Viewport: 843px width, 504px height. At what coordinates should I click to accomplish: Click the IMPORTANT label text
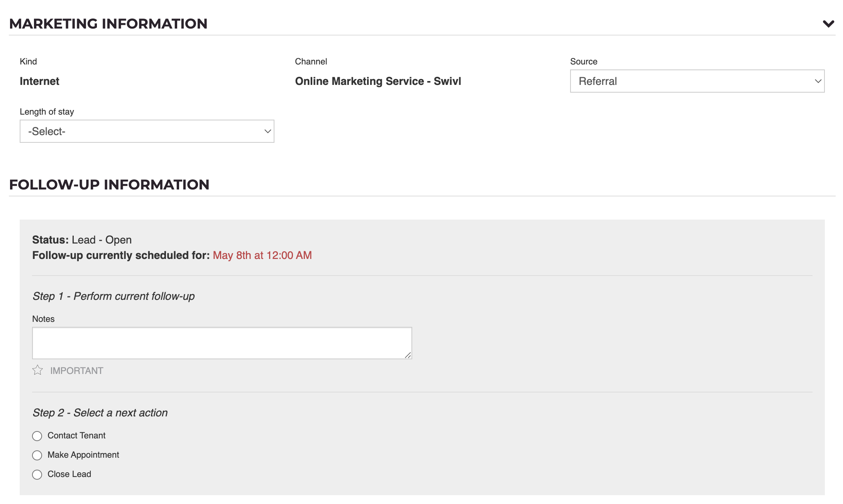click(x=76, y=370)
